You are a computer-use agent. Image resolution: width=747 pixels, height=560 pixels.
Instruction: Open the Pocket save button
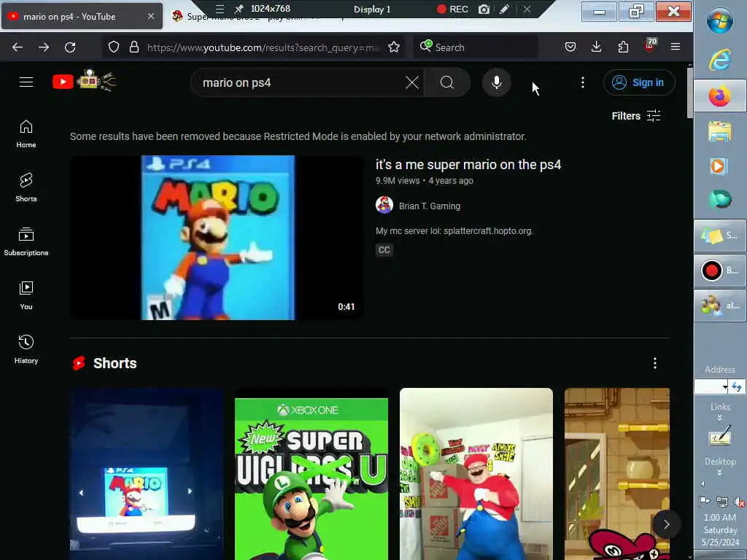(x=570, y=47)
